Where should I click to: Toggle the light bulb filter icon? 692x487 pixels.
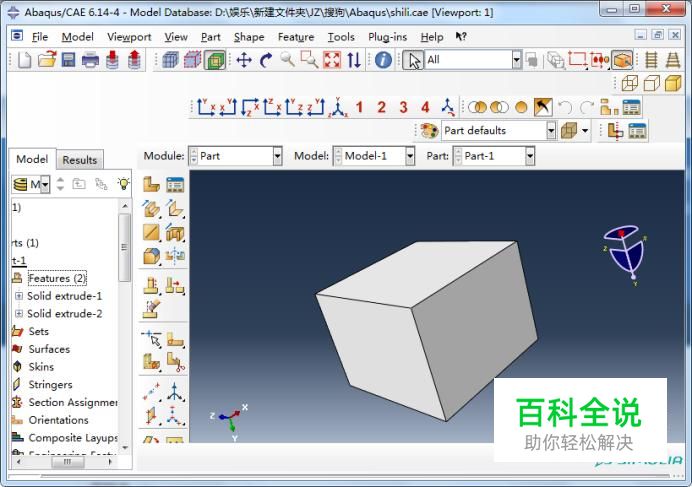124,184
